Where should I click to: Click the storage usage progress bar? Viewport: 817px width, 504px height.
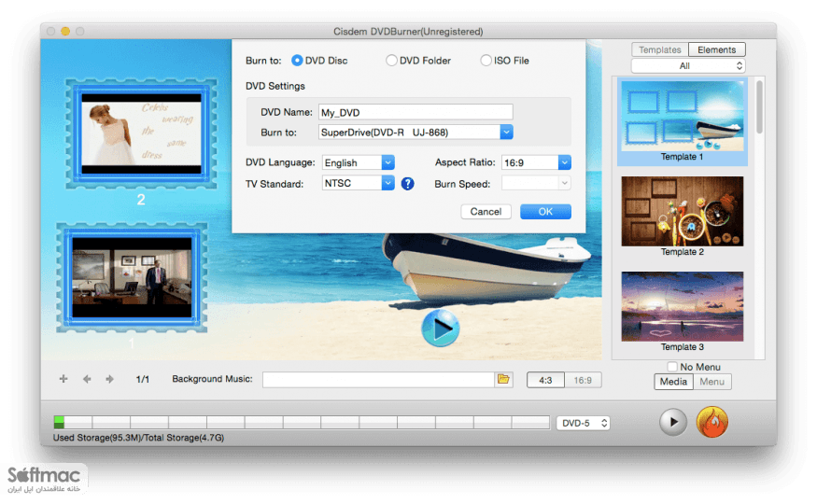[302, 422]
